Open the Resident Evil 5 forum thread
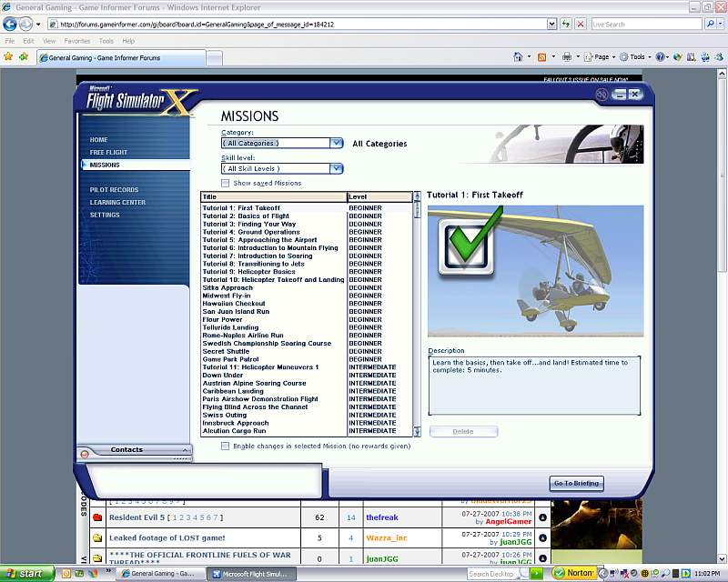The image size is (728, 582). (140, 517)
